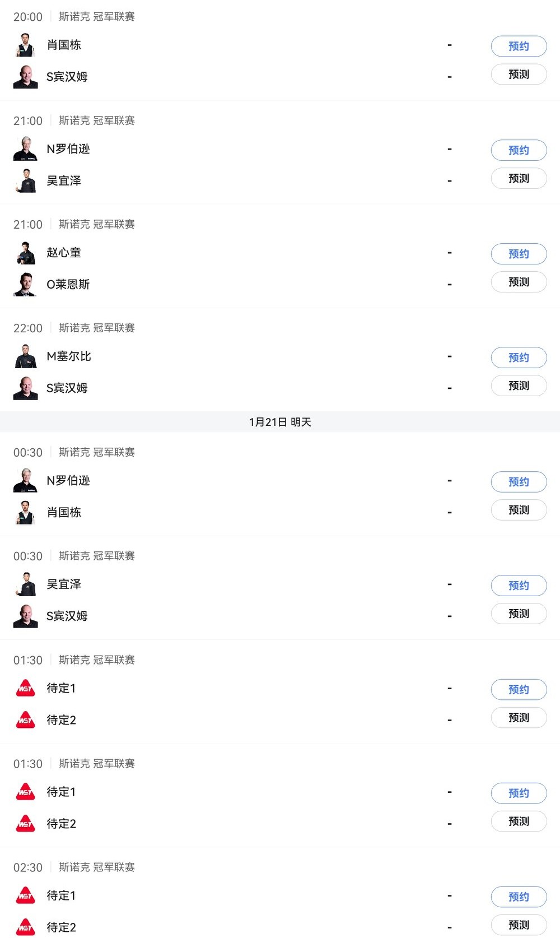The width and height of the screenshot is (560, 938).
Task: Click 肖国栋's avatar in the 20:00 match
Action: (25, 45)
